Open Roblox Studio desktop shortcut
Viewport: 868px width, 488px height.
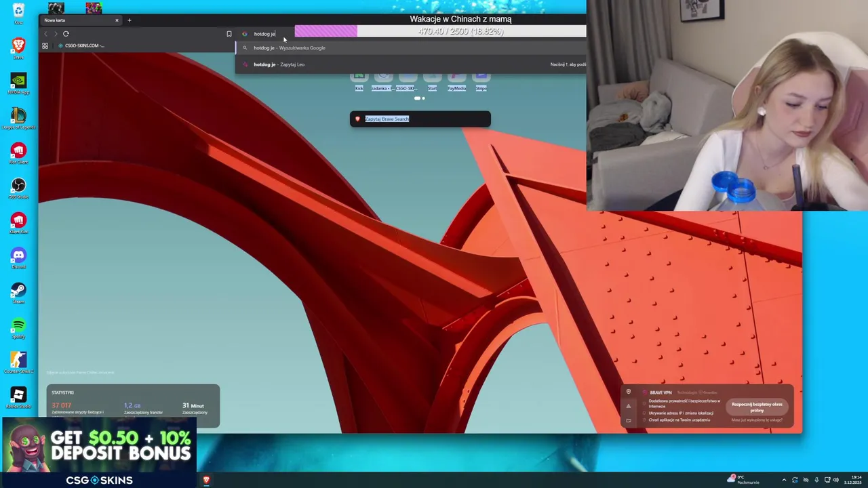pos(18,398)
